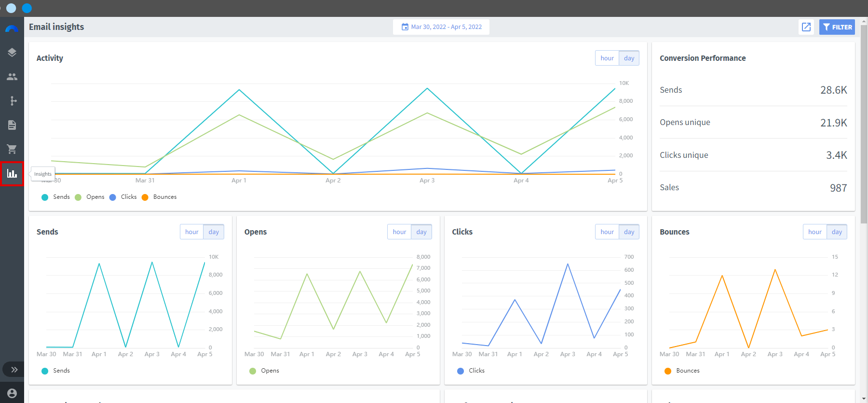Toggle Sends legend in Activity chart
Viewport: 868px width, 403px height.
point(55,197)
